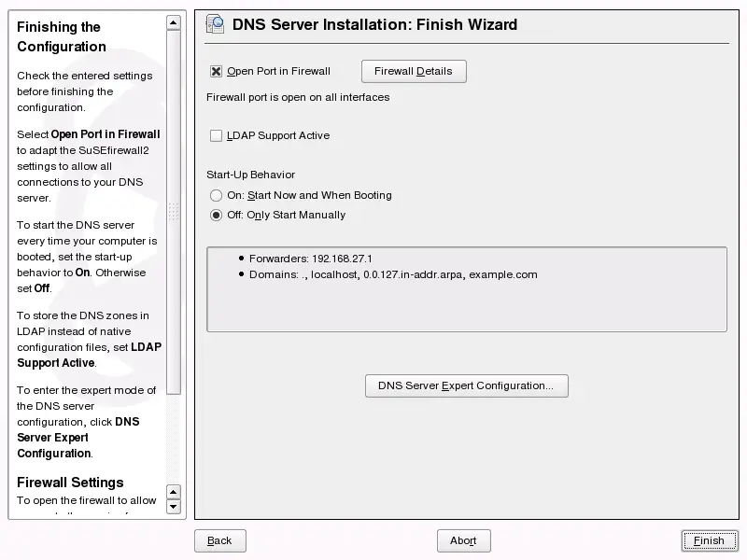The height and width of the screenshot is (560, 747).
Task: Enable LDAP Support Active
Action: pos(214,135)
